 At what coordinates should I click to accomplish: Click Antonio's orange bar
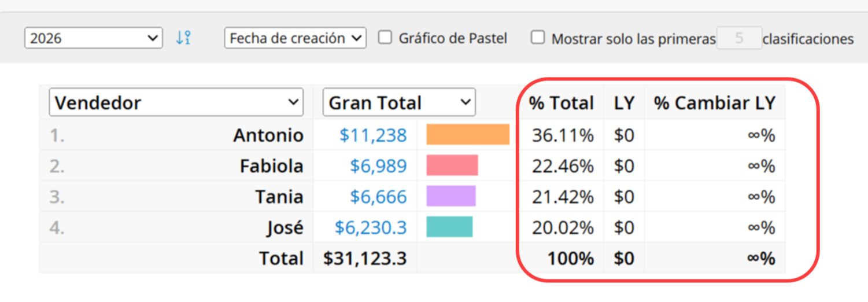[x=468, y=134]
